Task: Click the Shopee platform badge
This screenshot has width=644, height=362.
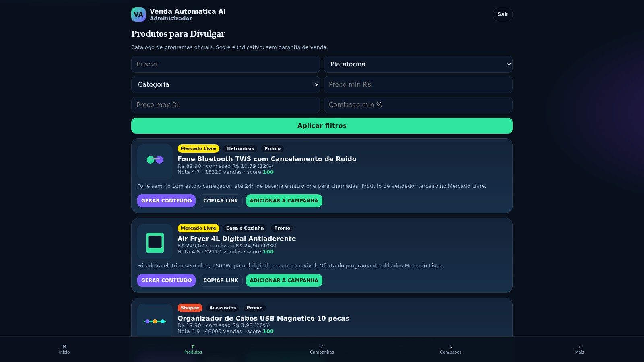Action: point(190,308)
